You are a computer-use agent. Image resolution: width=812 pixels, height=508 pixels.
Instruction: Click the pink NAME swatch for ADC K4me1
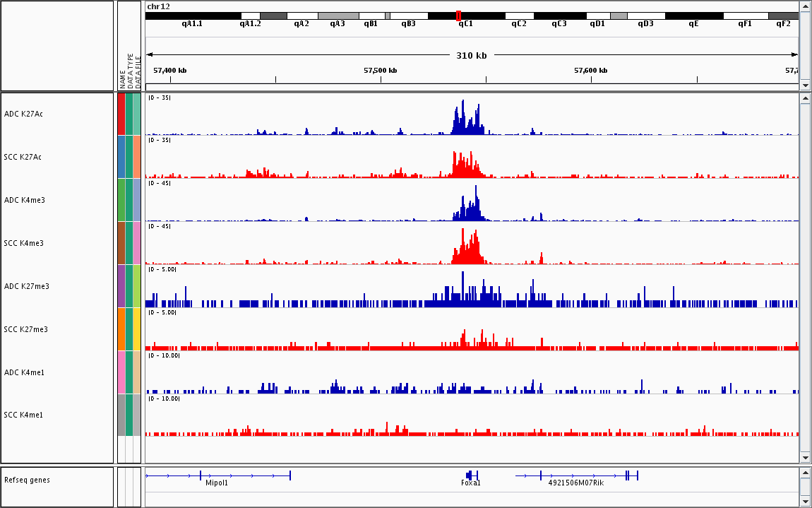pyautogui.click(x=121, y=372)
